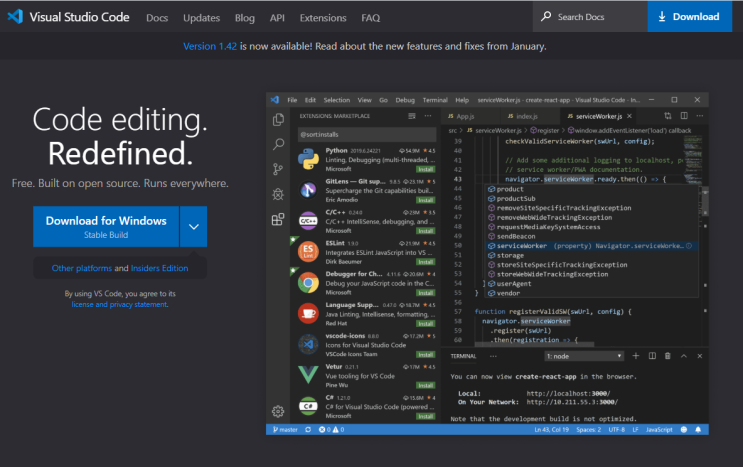The width and height of the screenshot is (743, 467).
Task: Click the Explorer icon in the activity bar
Action: [278, 119]
